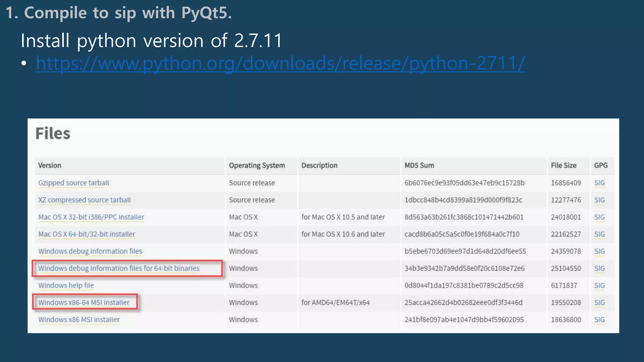
Task: Click description 'for Mac OS X 10.6 and later'
Action: click(343, 234)
